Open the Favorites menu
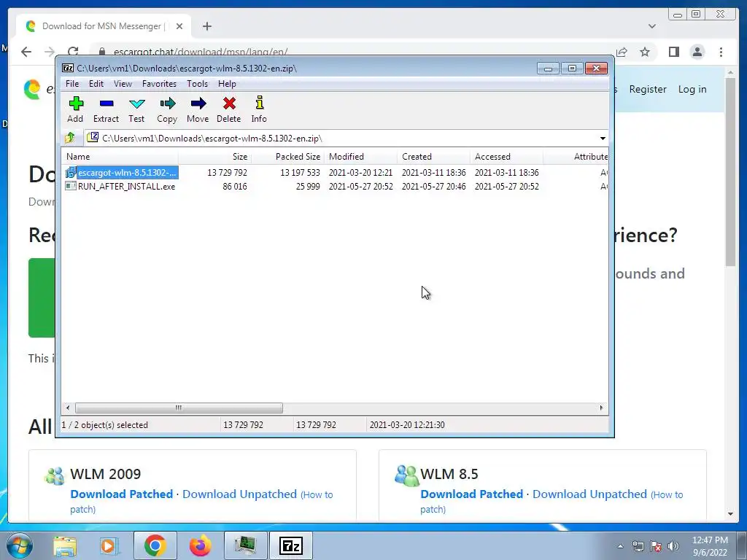The width and height of the screenshot is (747, 560). click(159, 84)
